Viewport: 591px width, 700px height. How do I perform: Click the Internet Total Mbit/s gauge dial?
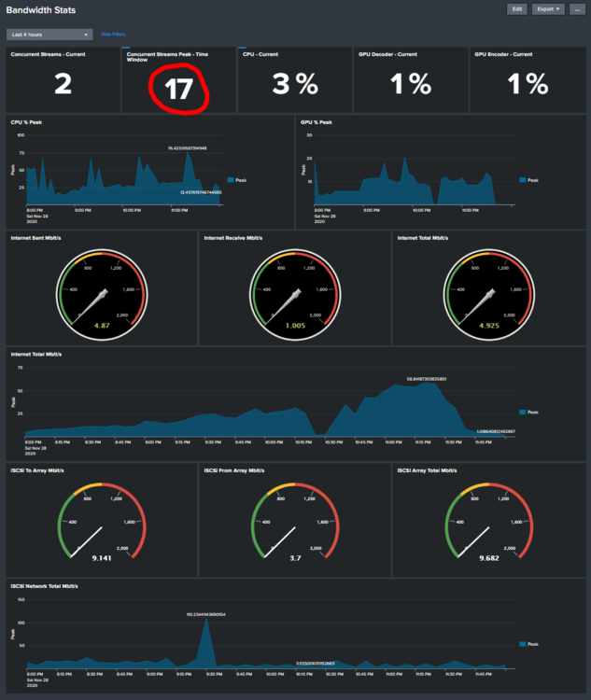point(489,295)
